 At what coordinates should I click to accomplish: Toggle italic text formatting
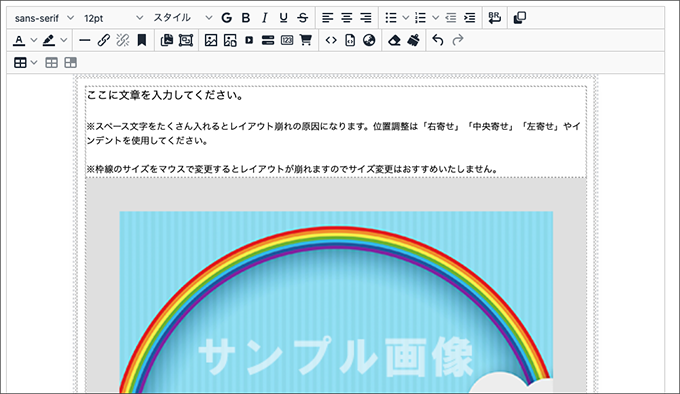pyautogui.click(x=265, y=18)
